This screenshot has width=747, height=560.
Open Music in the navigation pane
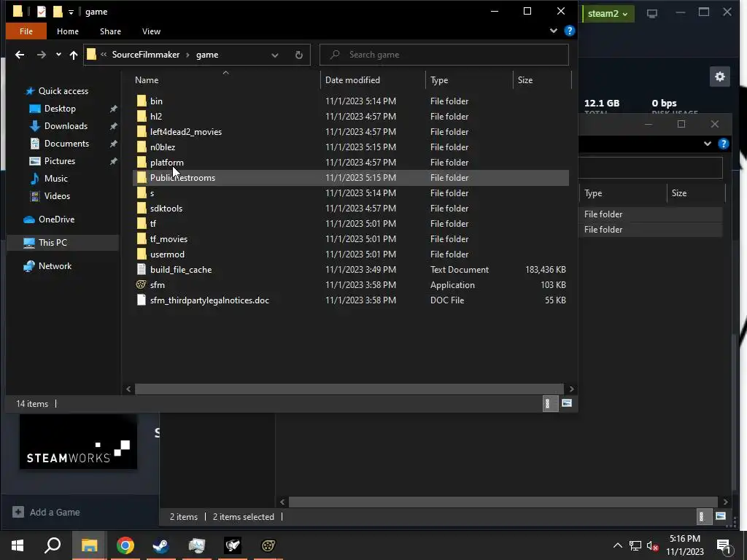point(55,179)
